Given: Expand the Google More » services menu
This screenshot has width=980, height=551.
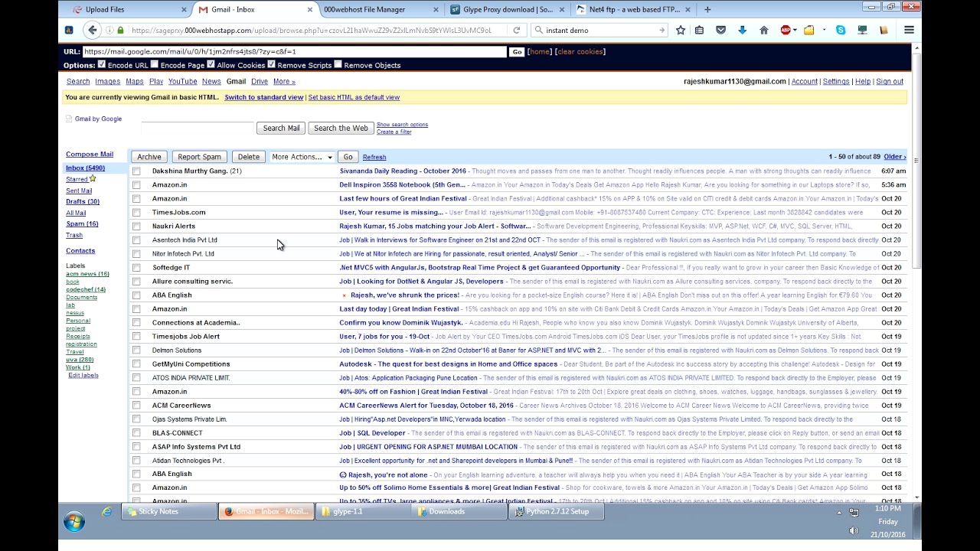Looking at the screenshot, I should pyautogui.click(x=284, y=81).
